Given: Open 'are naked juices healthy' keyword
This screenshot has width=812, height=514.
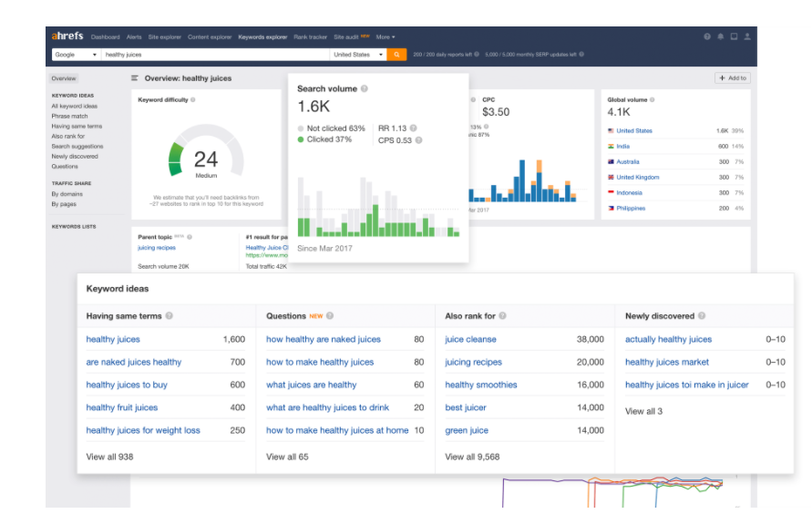Looking at the screenshot, I should pos(134,363).
